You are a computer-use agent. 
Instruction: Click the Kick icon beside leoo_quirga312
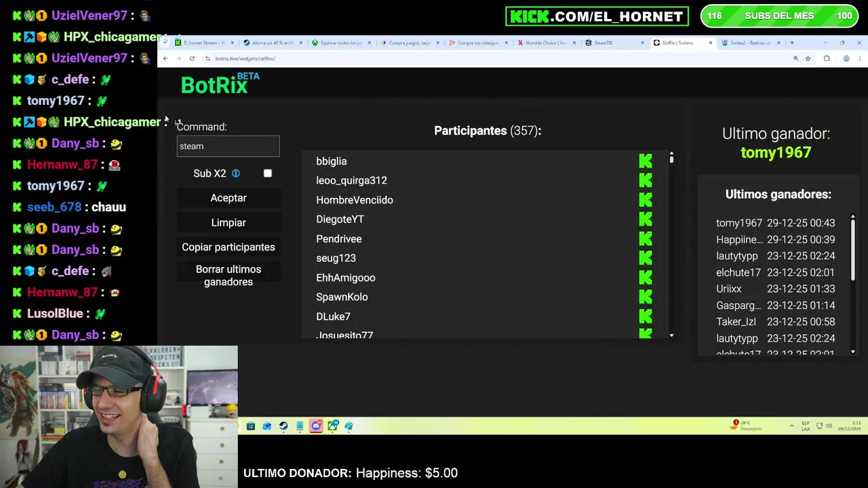click(646, 180)
